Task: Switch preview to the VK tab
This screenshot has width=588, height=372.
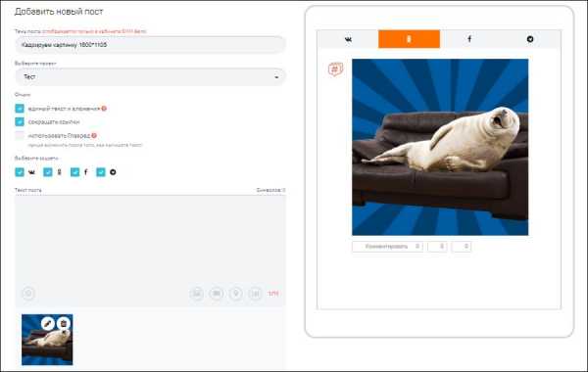Action: tap(348, 39)
